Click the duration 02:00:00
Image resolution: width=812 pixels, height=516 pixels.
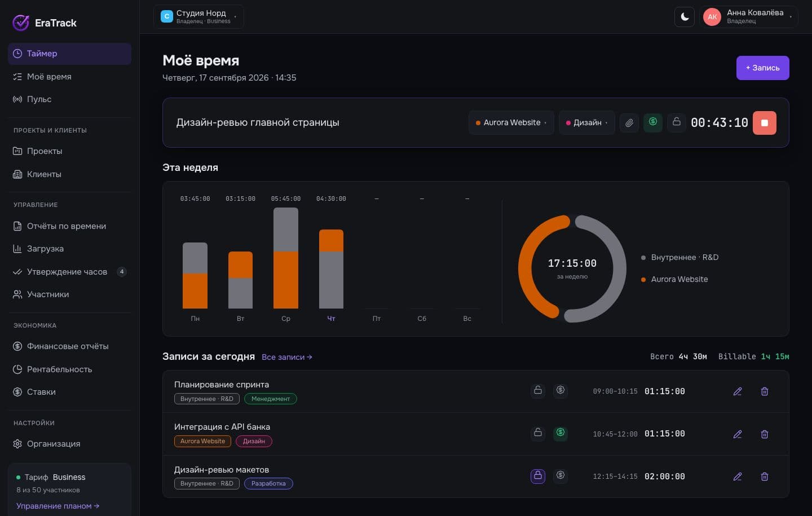coord(665,477)
